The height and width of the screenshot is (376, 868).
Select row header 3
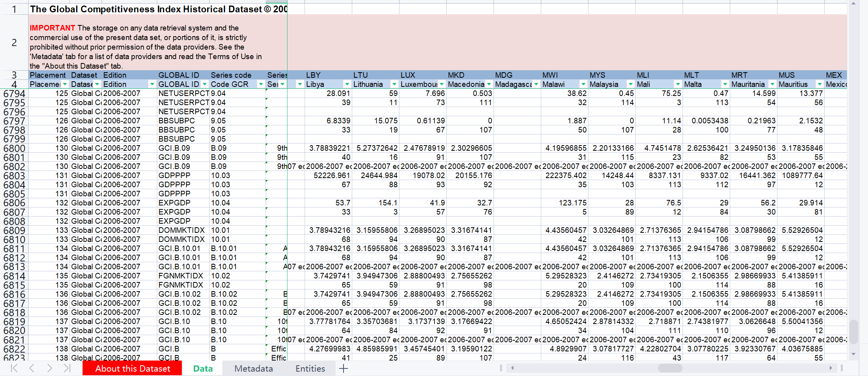pyautogui.click(x=14, y=75)
